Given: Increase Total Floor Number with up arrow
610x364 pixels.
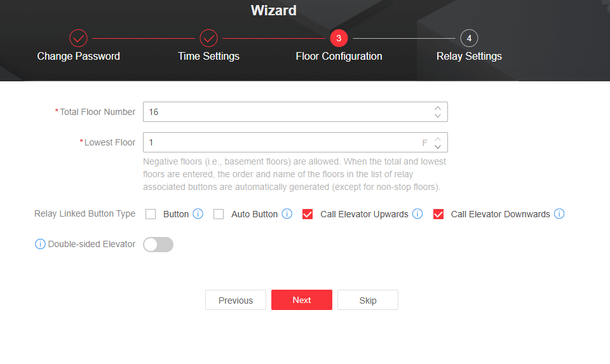Looking at the screenshot, I should [x=437, y=108].
